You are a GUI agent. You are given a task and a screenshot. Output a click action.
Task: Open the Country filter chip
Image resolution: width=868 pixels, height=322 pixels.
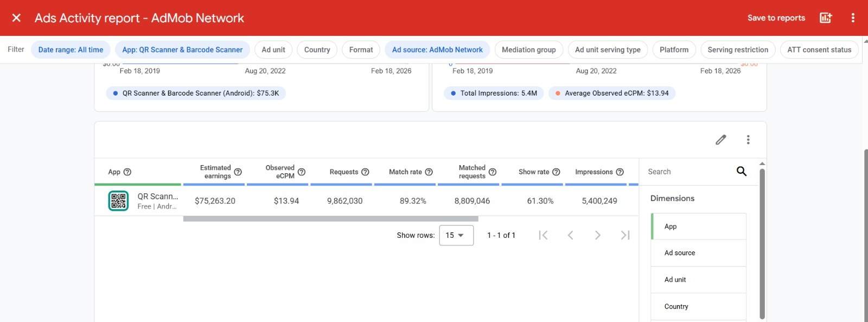coord(317,50)
